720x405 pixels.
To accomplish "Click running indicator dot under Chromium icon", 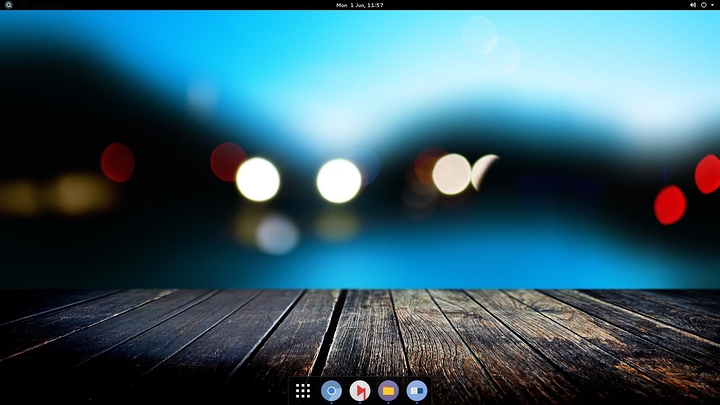I will pos(332,402).
